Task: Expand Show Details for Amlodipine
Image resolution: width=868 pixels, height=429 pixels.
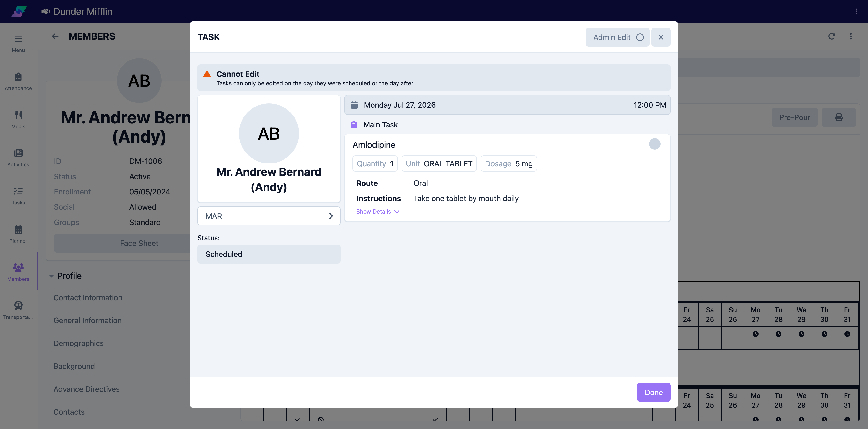Action: click(x=378, y=211)
